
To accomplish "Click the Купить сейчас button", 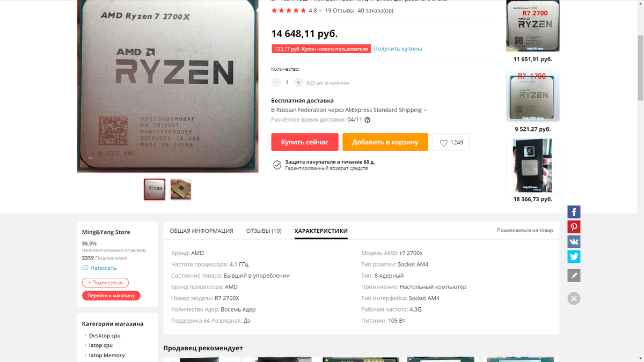I will tap(305, 142).
